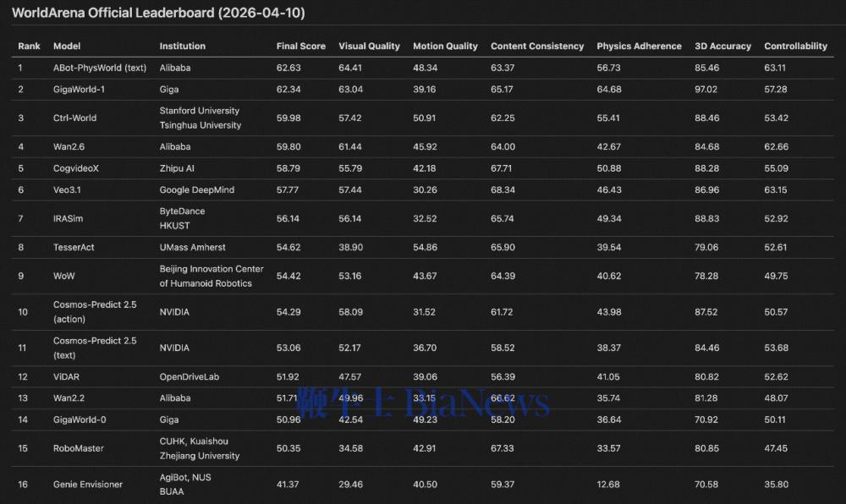Click the Institution column header
This screenshot has height=504, width=846.
(x=183, y=46)
